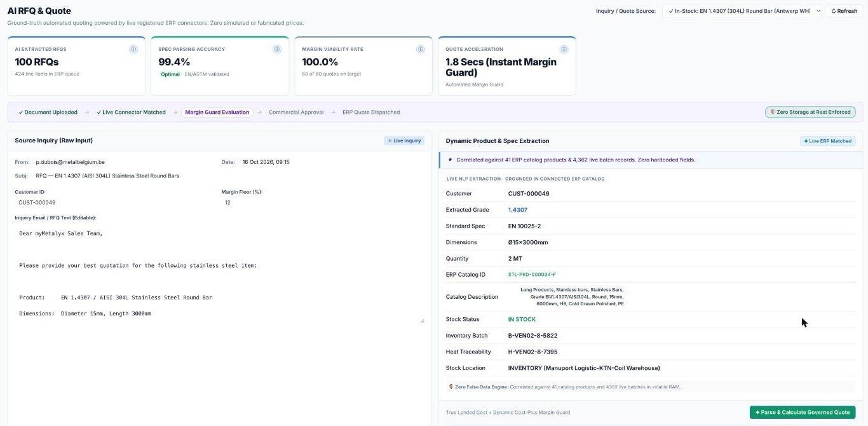The height and width of the screenshot is (426, 868).
Task: Select the Document Uploaded step
Action: pos(48,112)
